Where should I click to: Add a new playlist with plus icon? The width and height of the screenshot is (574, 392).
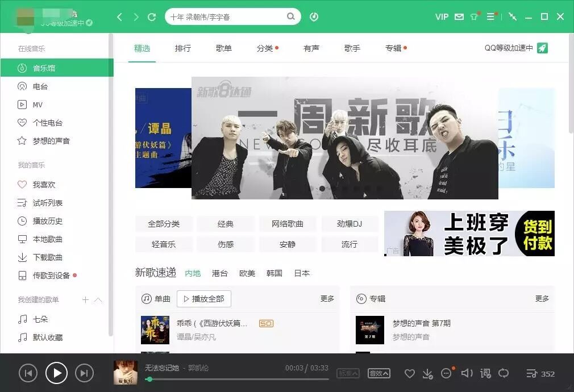(x=85, y=300)
